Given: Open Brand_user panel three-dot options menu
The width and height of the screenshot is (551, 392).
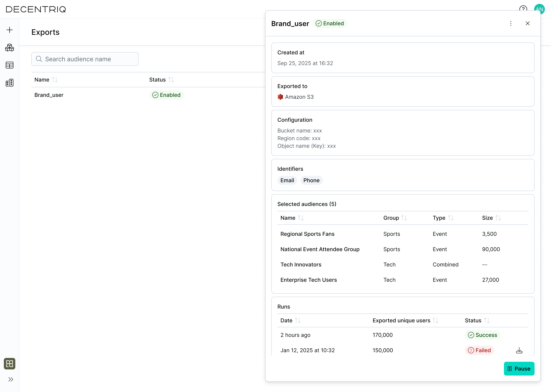Looking at the screenshot, I should point(511,23).
